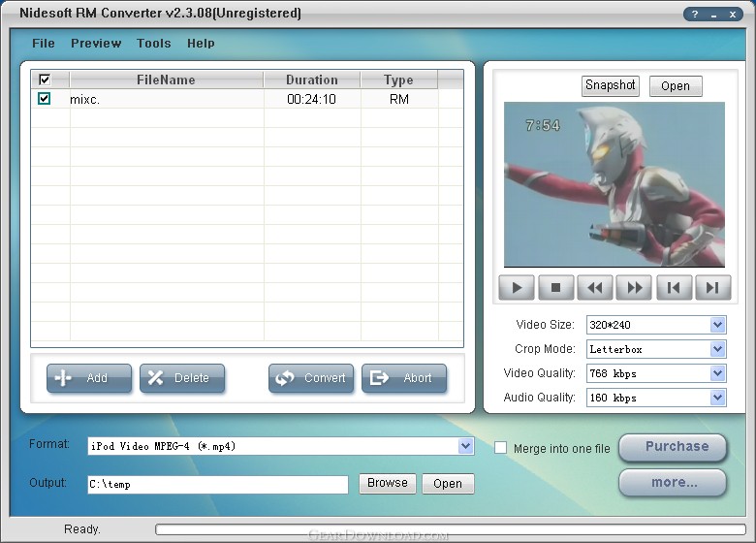Click the Purchase button
756x543 pixels.
point(673,447)
